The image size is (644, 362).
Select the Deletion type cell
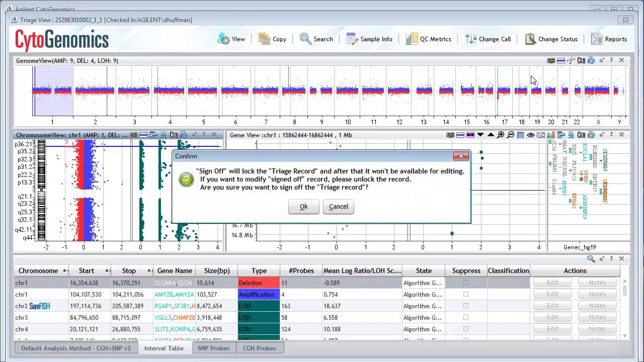[259, 283]
